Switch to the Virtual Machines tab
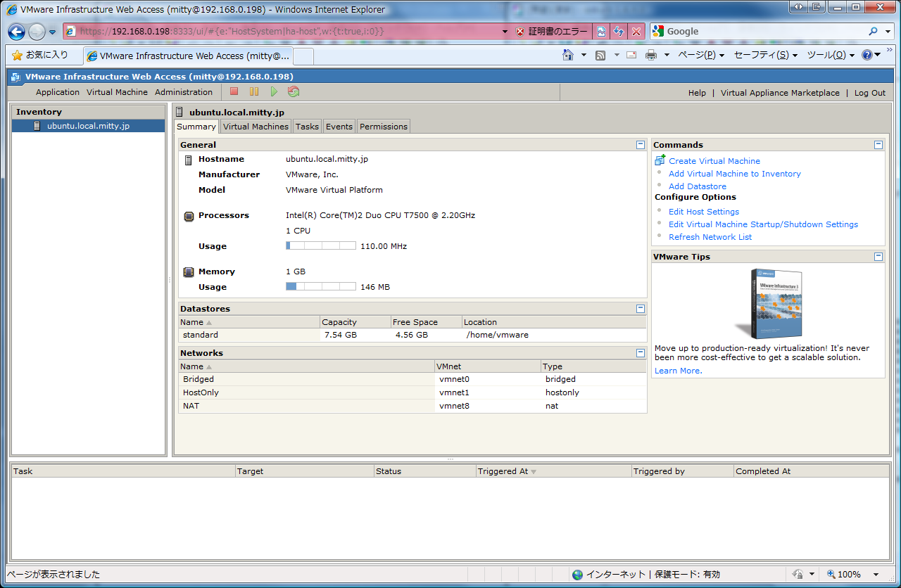Image resolution: width=901 pixels, height=588 pixels. [256, 127]
